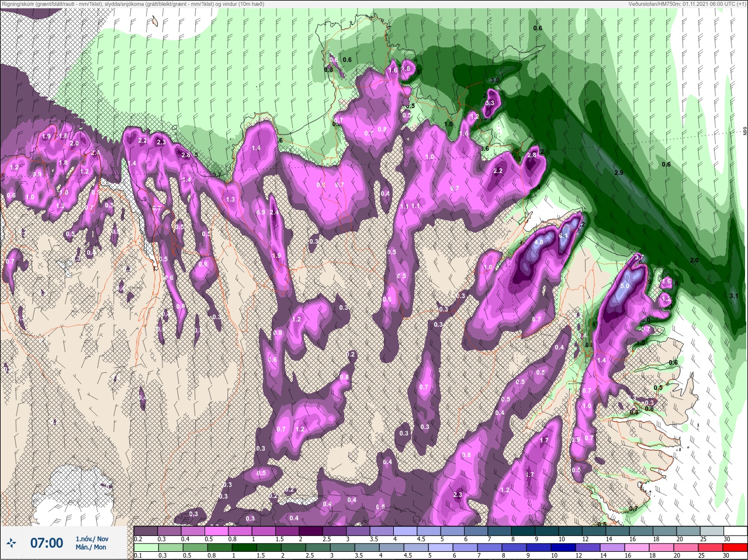The height and width of the screenshot is (560, 748).
Task: Click the '5.0' snowfall value on the map
Action: point(625,286)
